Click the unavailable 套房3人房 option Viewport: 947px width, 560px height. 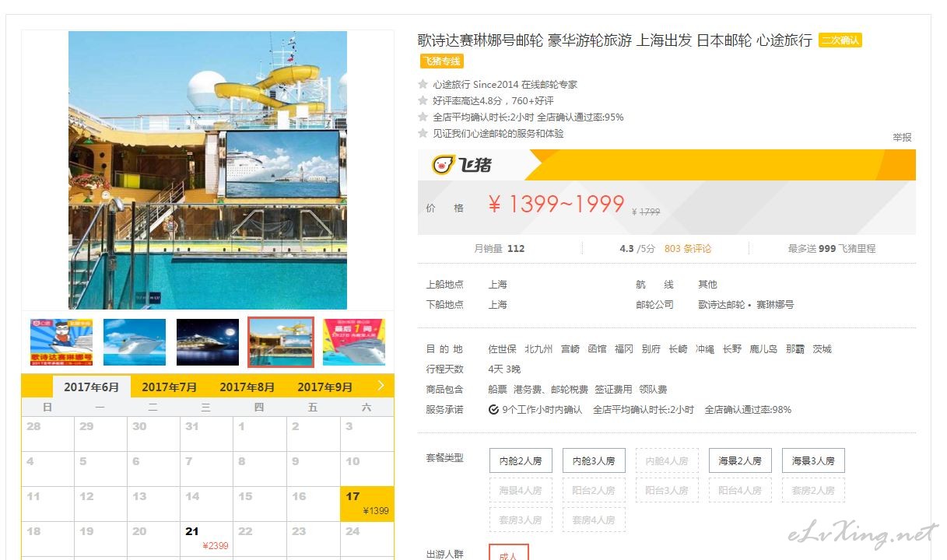521,520
